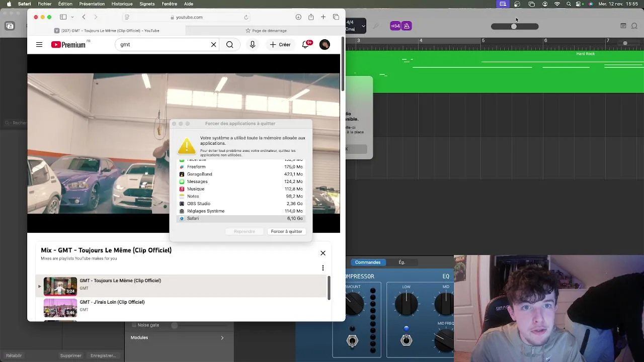
Task: Select OBS Studio in the force quit list
Action: (x=241, y=204)
